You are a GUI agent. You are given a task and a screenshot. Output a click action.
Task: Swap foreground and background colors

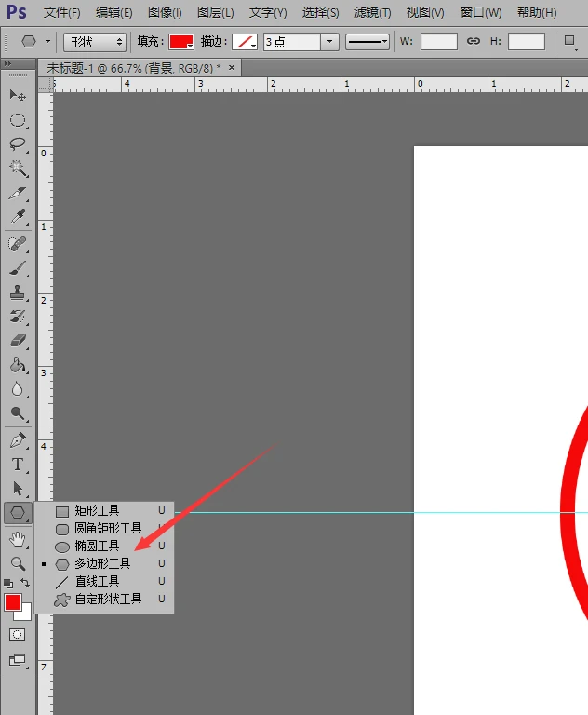(x=26, y=584)
